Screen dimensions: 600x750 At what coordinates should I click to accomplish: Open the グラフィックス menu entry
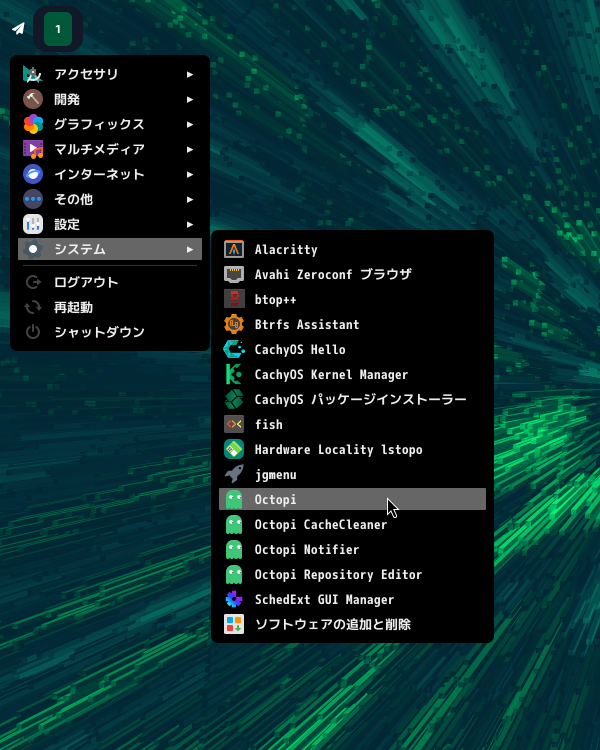pos(110,124)
